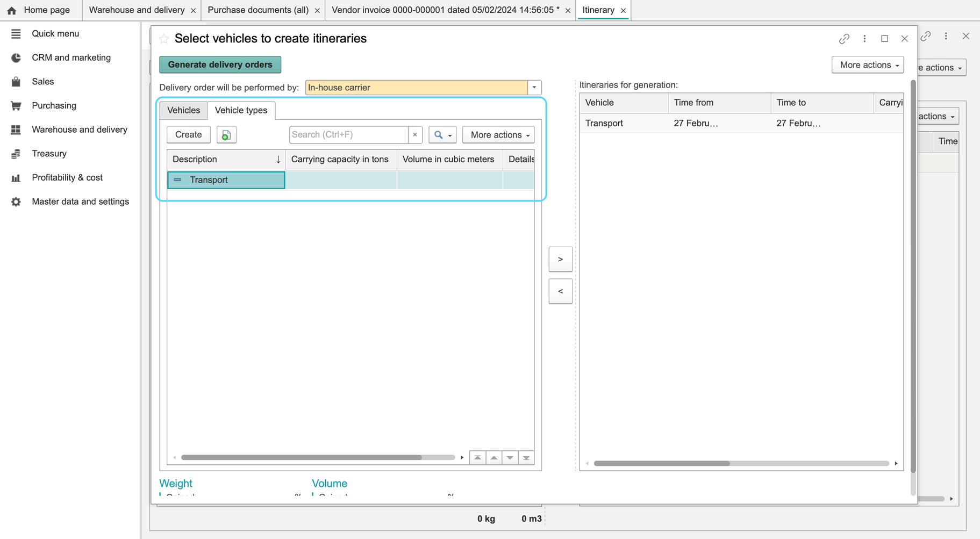
Task: Select the Vehicle types tab
Action: tap(241, 110)
